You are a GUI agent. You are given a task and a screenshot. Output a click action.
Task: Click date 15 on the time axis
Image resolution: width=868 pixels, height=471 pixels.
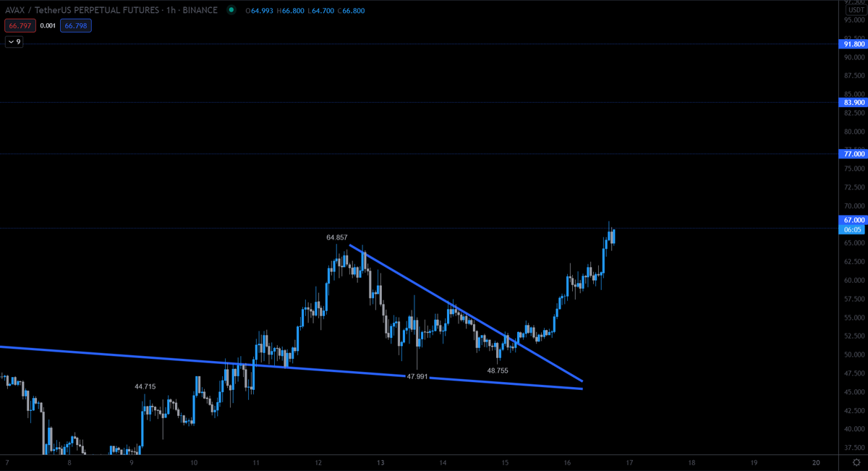(x=505, y=462)
